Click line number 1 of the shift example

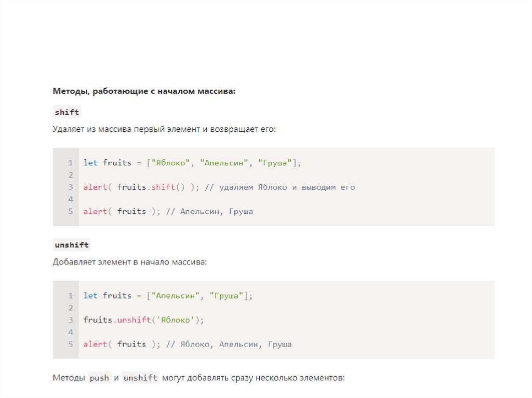[70, 163]
